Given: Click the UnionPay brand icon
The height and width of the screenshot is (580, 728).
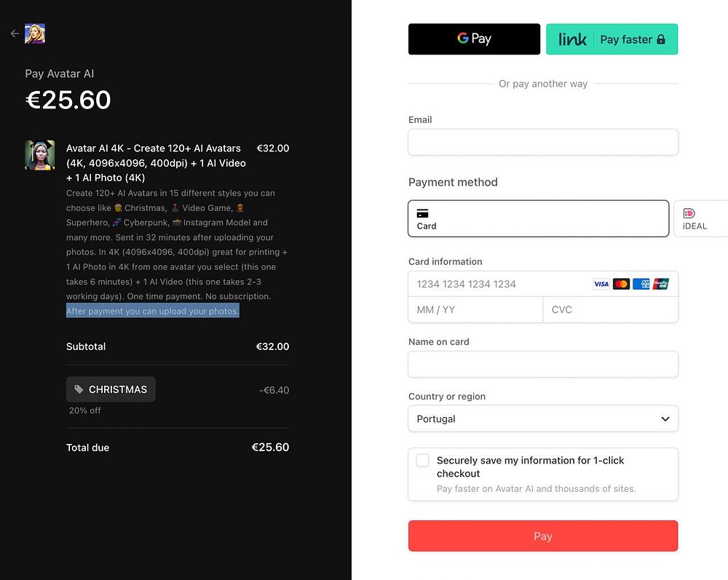Looking at the screenshot, I should click(661, 284).
